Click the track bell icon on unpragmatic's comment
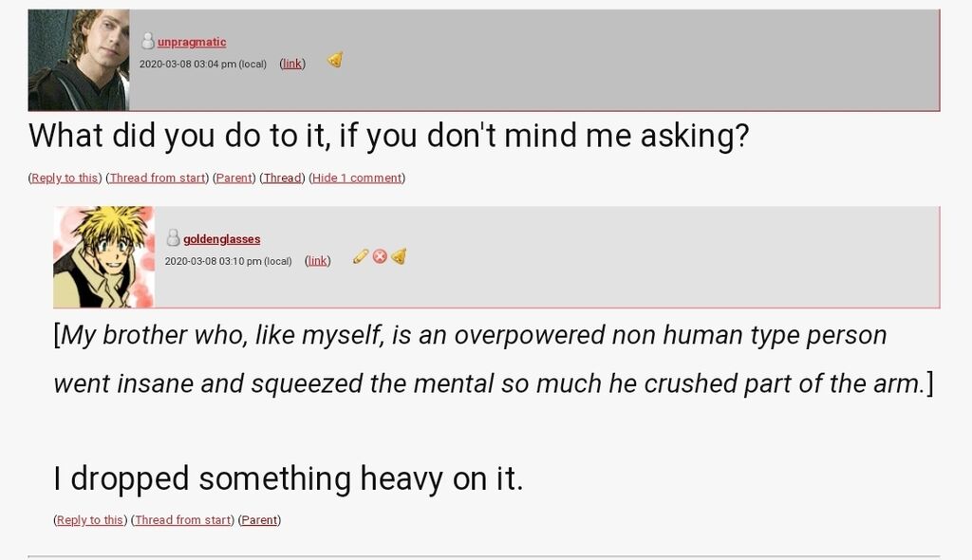Viewport: 972px width, 560px height. pos(335,60)
